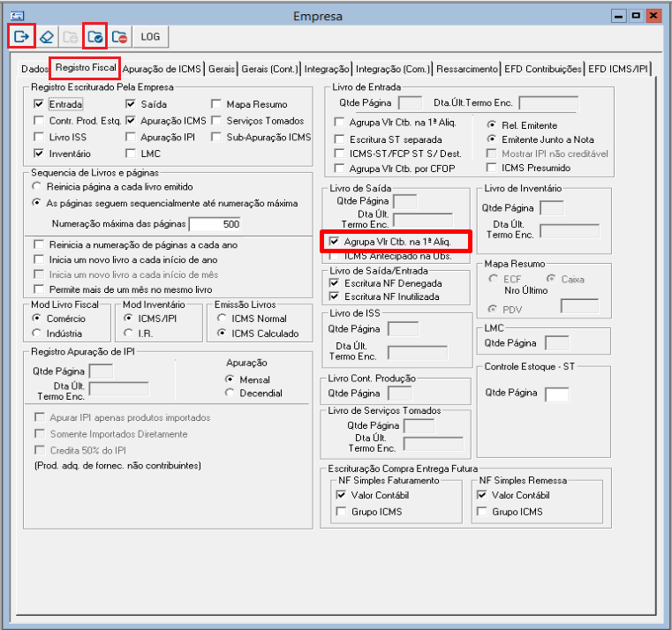Enable the Serviços Tomados checkbox
Viewport: 672px width, 630px height.
tap(216, 120)
